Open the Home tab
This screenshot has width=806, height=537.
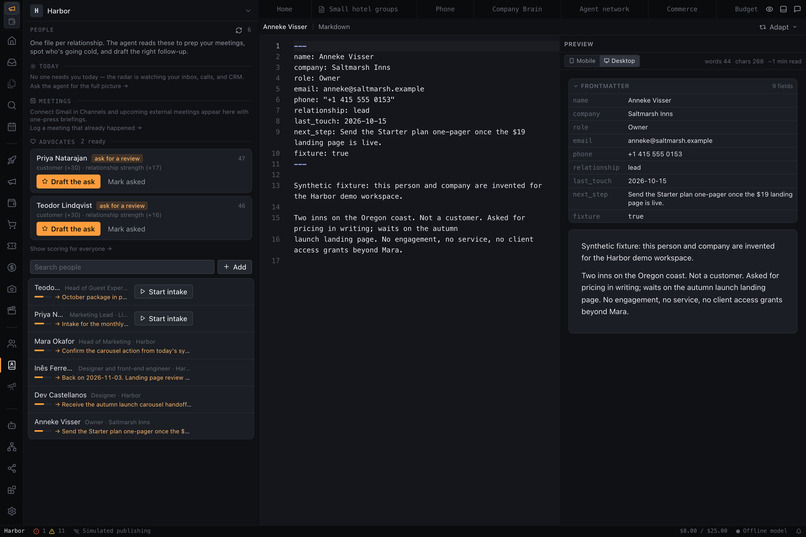284,9
